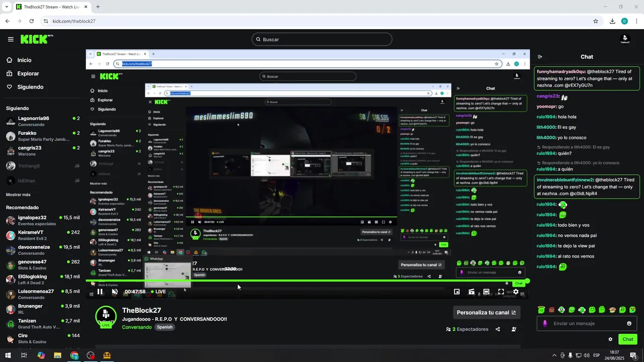
Task: Select the TheBlock27 Stream browser tab
Action: coord(51,7)
